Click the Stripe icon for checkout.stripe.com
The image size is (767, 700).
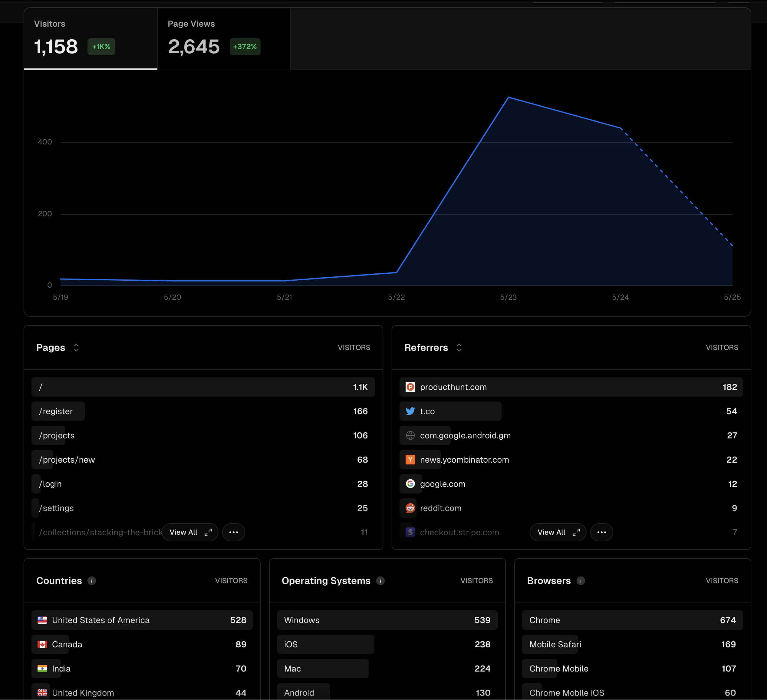410,532
